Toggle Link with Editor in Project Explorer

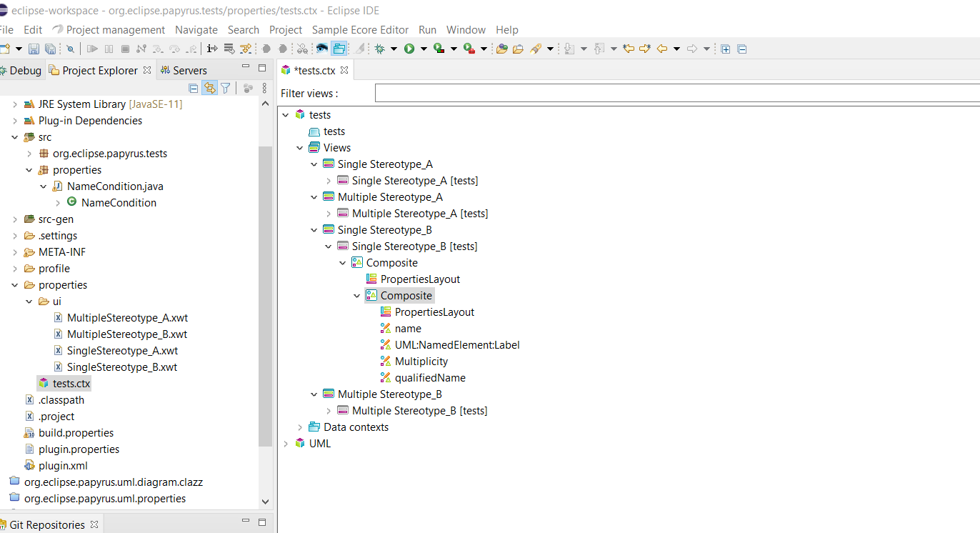209,88
